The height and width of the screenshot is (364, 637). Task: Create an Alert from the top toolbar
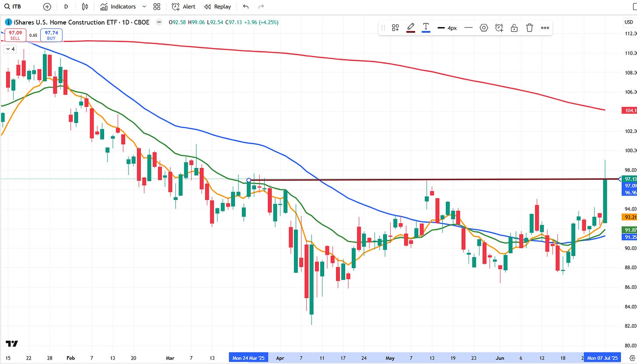click(183, 7)
